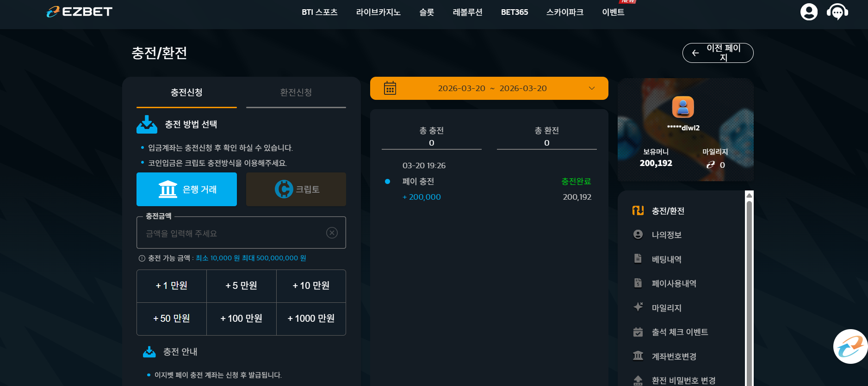
Task: Clear the amount field with X icon
Action: [x=332, y=233]
